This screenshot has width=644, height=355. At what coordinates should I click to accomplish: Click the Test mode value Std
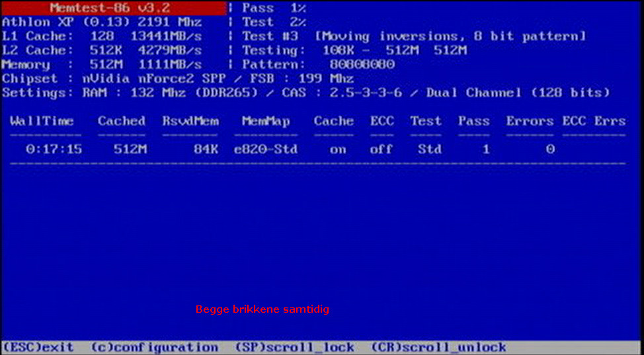tap(430, 149)
